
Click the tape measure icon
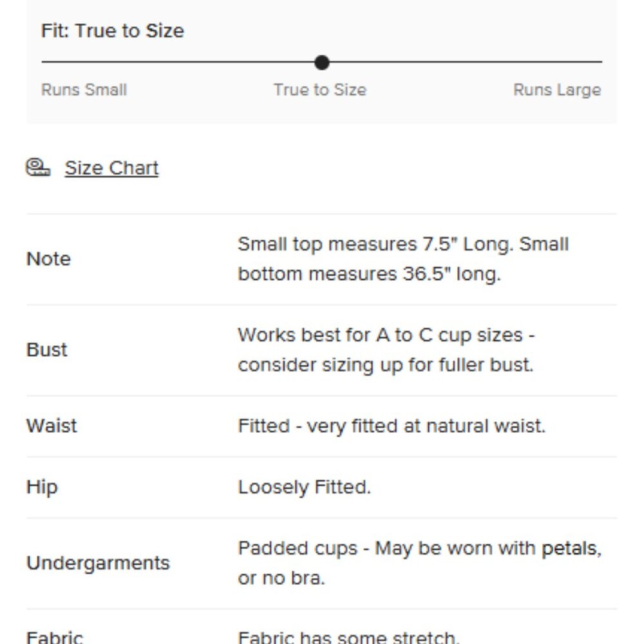pyautogui.click(x=38, y=167)
